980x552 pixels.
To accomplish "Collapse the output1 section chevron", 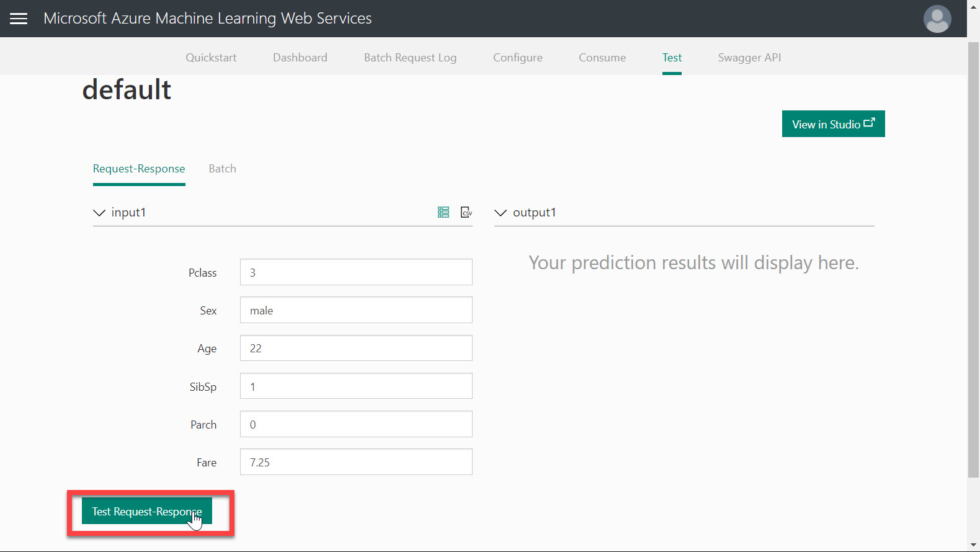I will 501,213.
